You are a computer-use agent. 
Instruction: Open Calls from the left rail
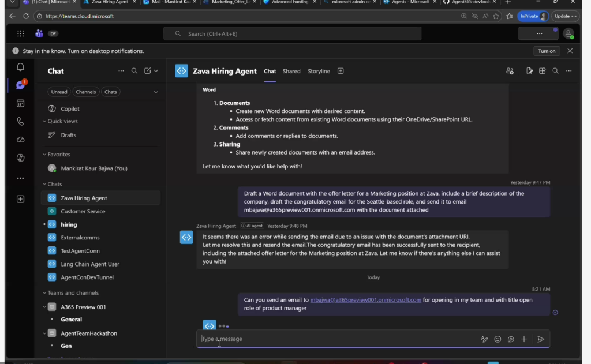[x=20, y=121]
